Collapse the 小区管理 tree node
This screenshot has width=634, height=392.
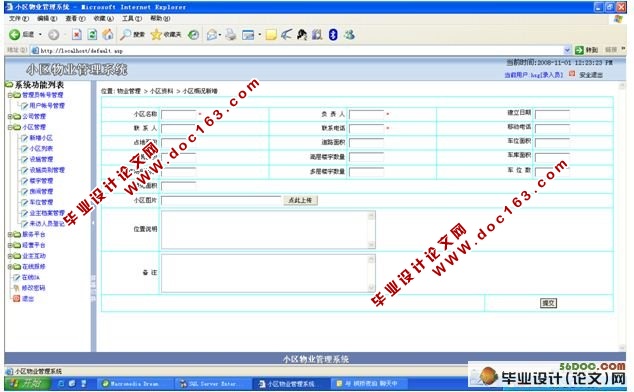[x=10, y=127]
